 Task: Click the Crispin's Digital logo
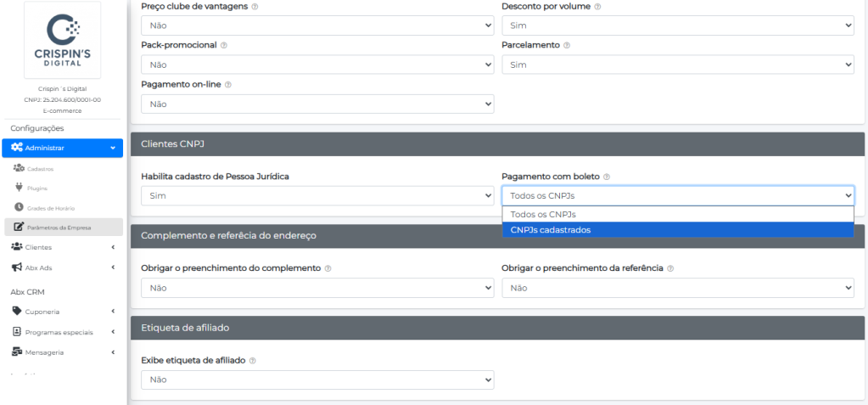coord(63,41)
